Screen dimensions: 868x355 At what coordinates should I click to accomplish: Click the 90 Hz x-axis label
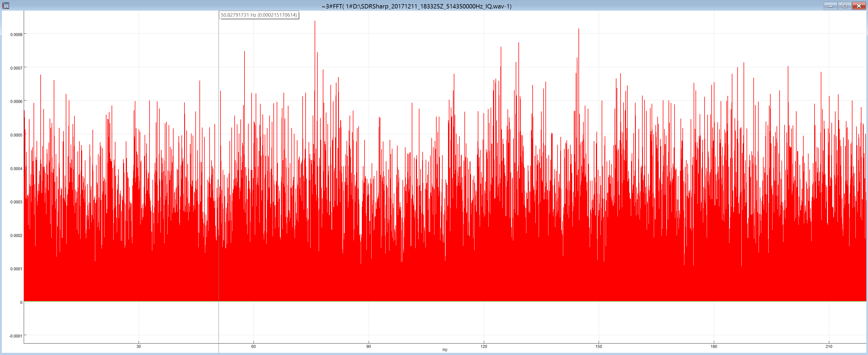click(x=369, y=346)
